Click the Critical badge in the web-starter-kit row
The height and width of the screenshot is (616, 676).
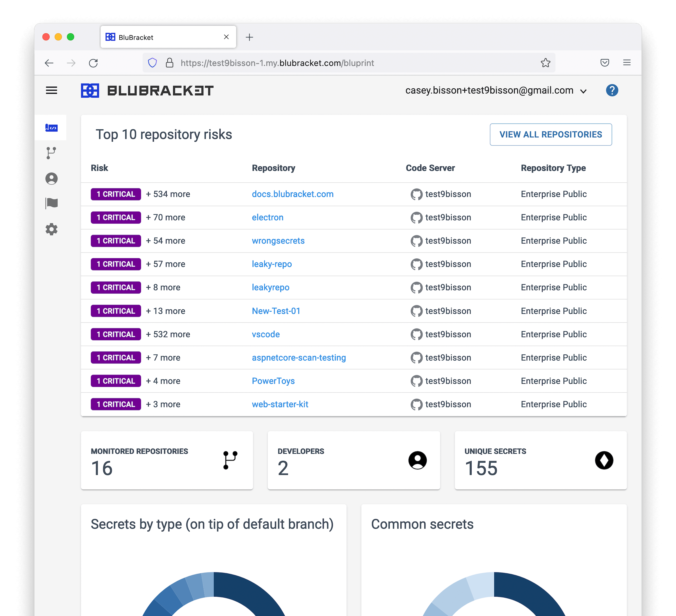pos(116,404)
